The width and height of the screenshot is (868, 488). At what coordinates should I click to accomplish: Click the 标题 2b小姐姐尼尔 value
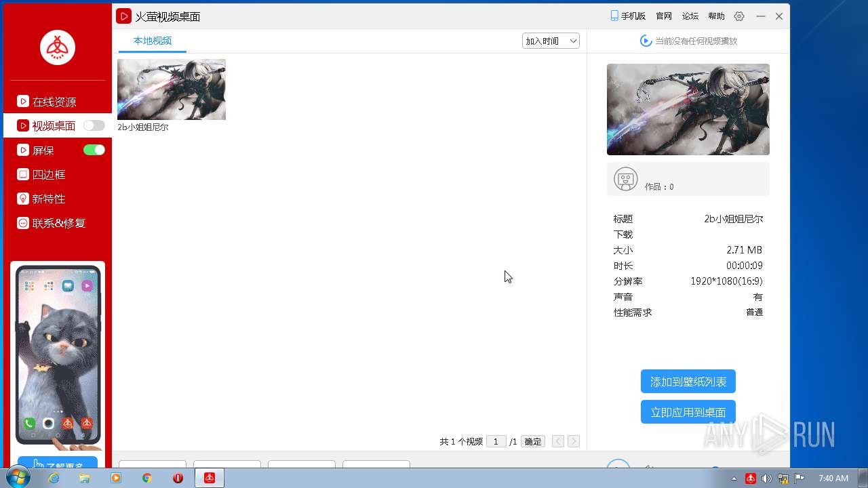coord(733,219)
